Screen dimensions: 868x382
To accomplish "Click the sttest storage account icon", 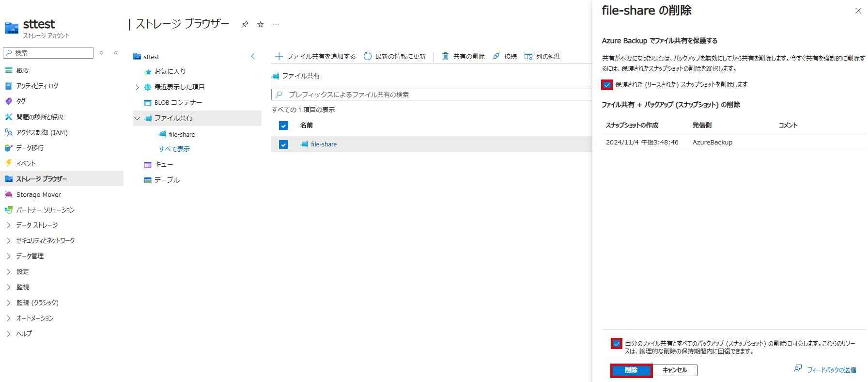I will coord(12,28).
